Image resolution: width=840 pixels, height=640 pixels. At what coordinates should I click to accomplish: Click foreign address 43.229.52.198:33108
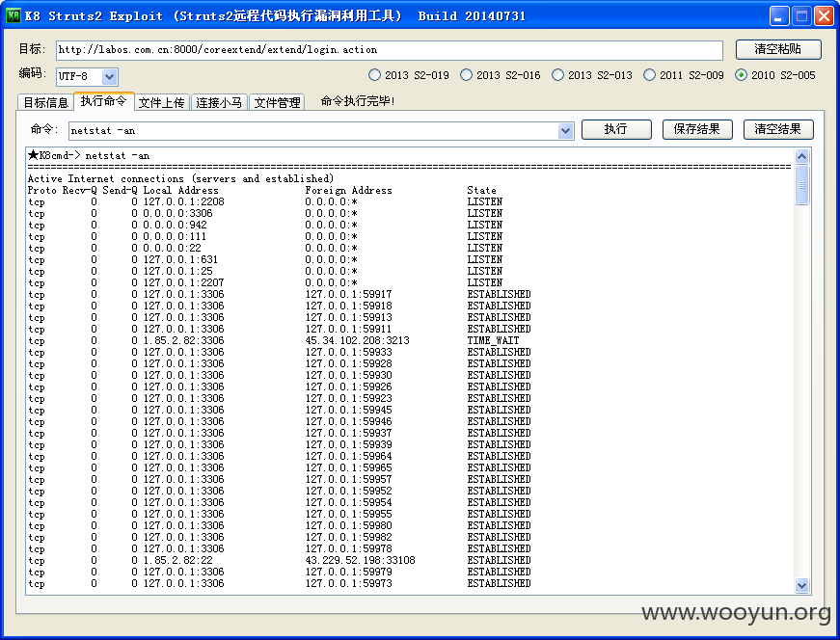point(360,560)
